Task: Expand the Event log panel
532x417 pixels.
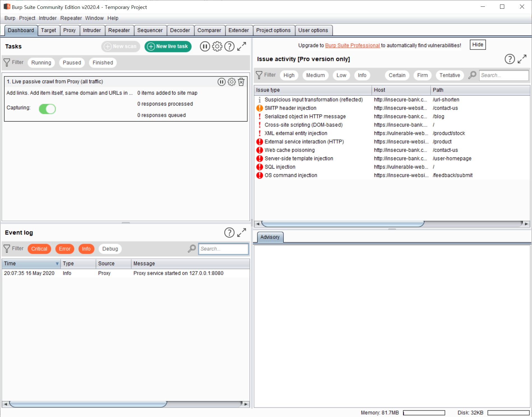Action: [x=242, y=232]
